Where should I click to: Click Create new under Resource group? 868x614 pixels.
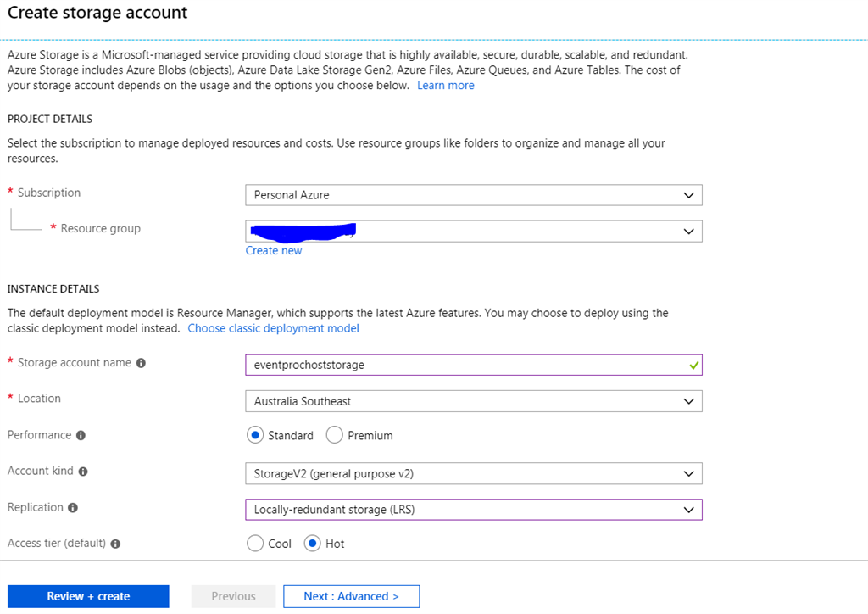(273, 249)
